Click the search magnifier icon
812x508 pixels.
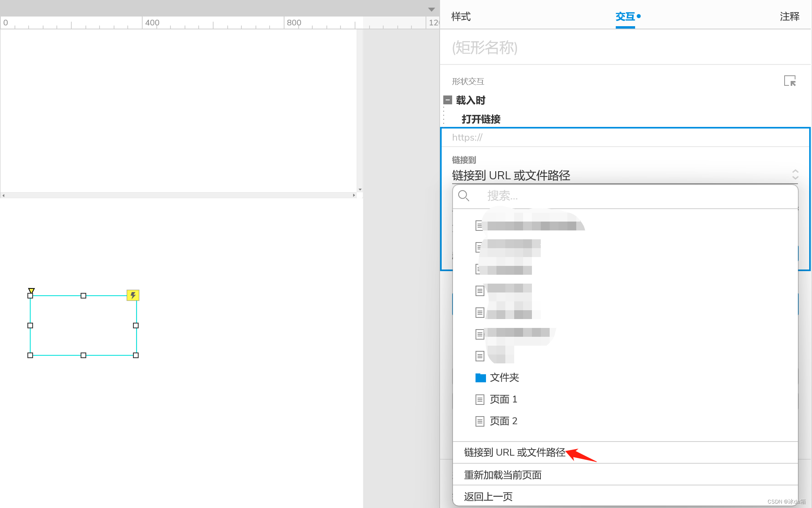[463, 196]
